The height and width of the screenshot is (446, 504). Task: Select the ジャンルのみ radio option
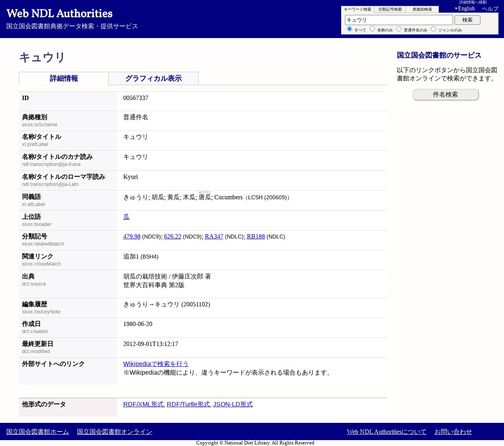(433, 29)
